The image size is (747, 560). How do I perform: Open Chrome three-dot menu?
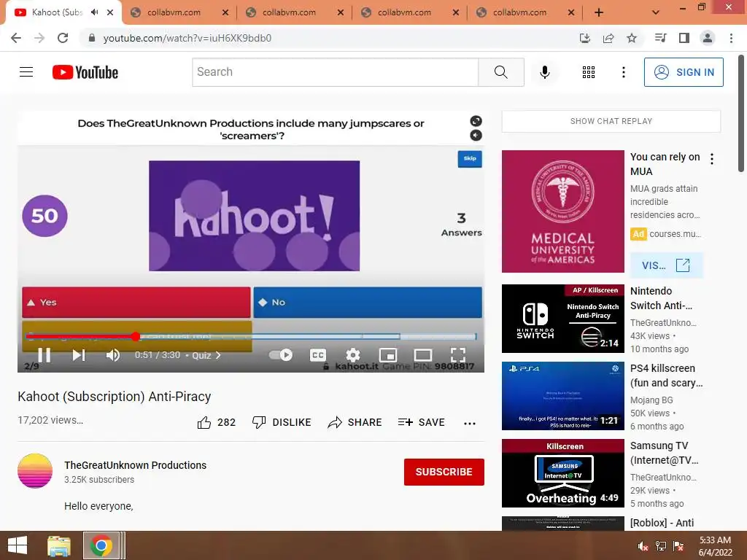(x=731, y=38)
